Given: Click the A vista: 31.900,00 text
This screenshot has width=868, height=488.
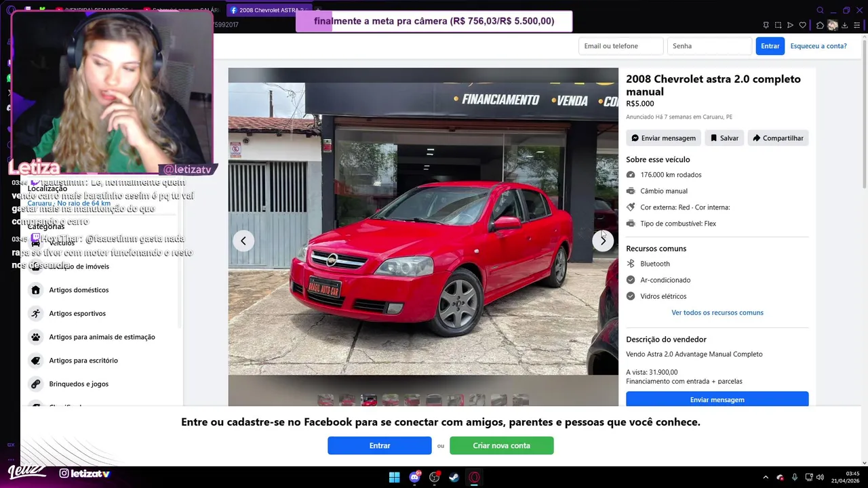Looking at the screenshot, I should (652, 372).
